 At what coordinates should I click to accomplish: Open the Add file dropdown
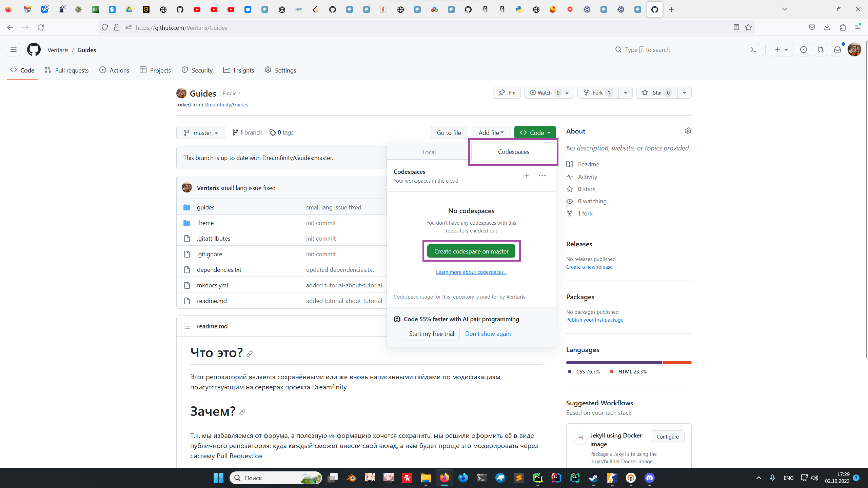[x=491, y=133]
